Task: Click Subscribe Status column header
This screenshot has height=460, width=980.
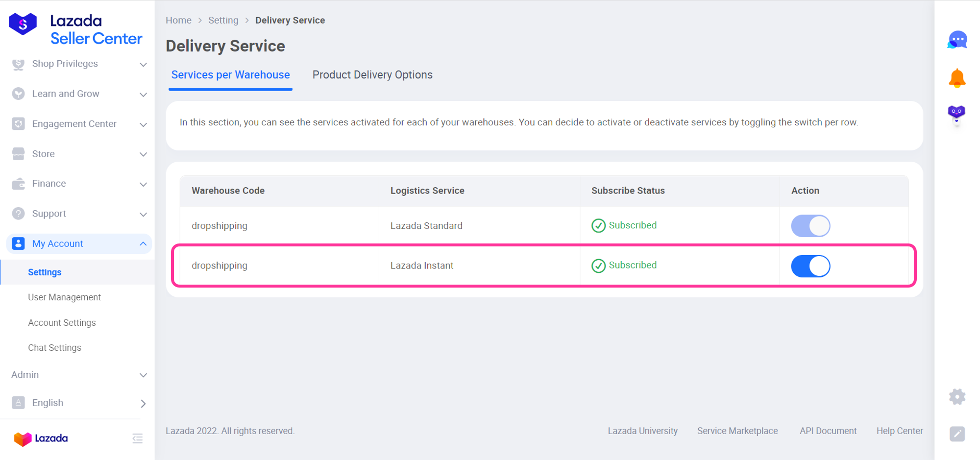Action: pyautogui.click(x=628, y=191)
